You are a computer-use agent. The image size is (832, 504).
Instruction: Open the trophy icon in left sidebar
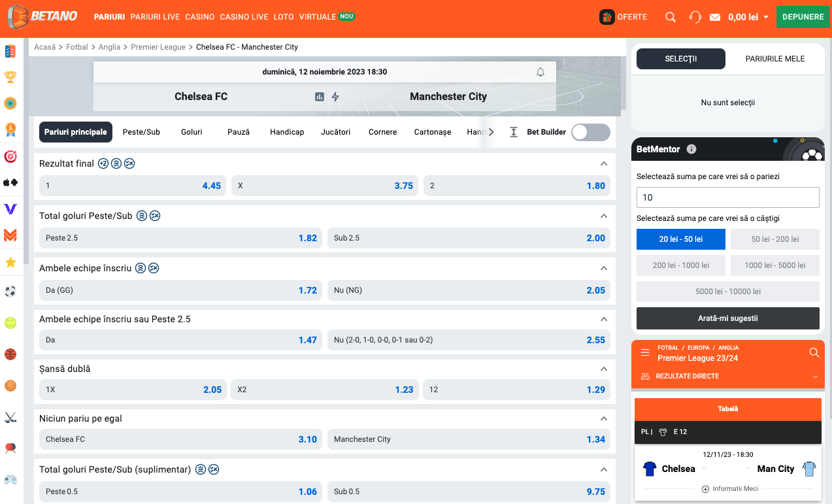pos(10,77)
